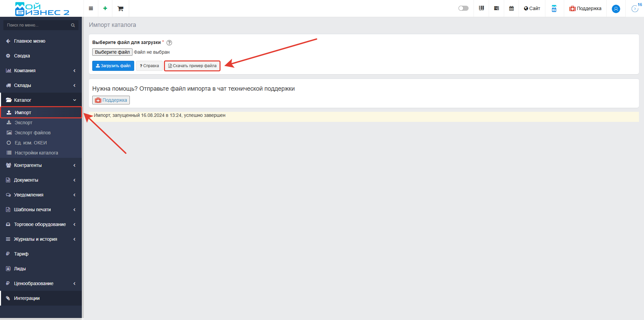Open the notifications arrow icon with badge 16
Image resolution: width=644 pixels, height=320 pixels.
click(635, 9)
